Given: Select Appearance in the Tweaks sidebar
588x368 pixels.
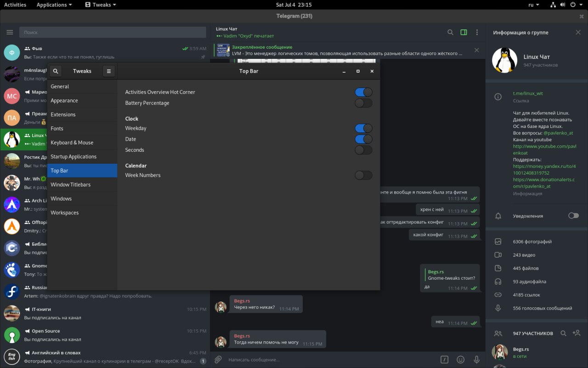Looking at the screenshot, I should click(82, 100).
